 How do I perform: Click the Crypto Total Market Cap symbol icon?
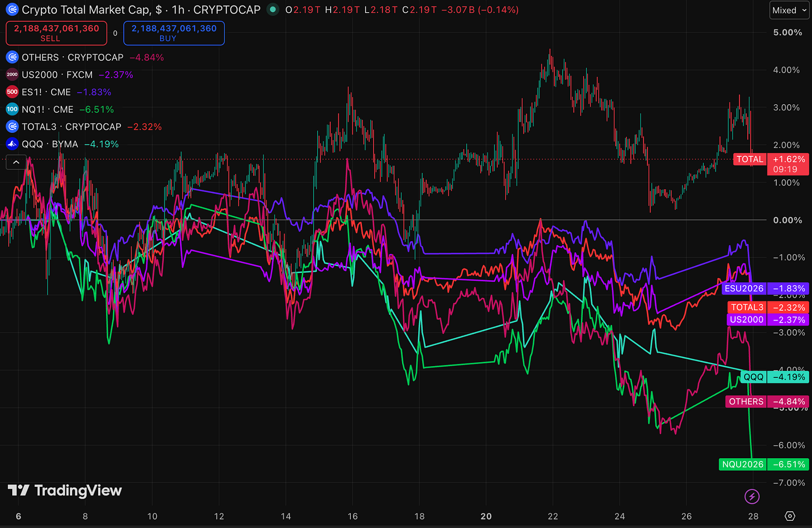[x=12, y=9]
